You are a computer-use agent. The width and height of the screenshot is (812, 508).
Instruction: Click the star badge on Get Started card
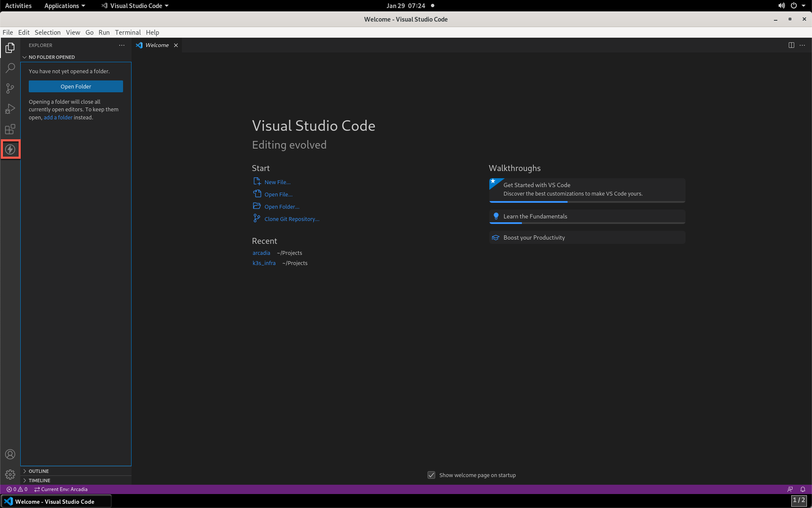click(493, 182)
